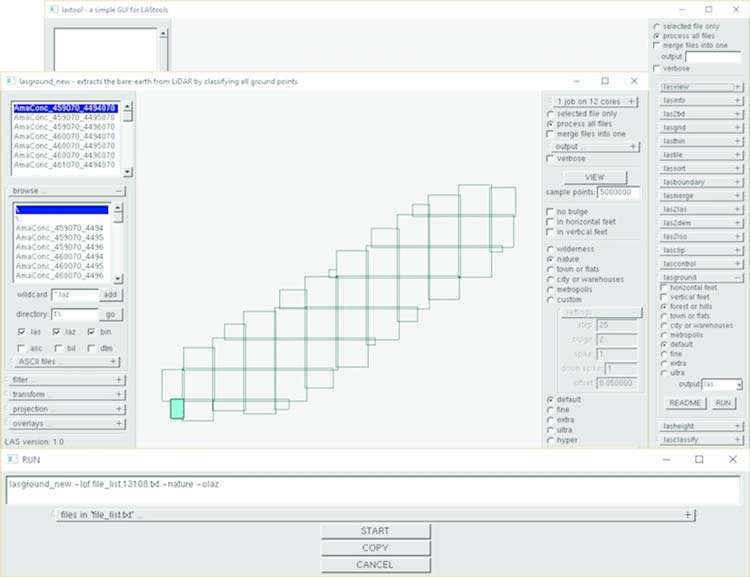
Task: Click the sample points input field
Action: tap(618, 192)
